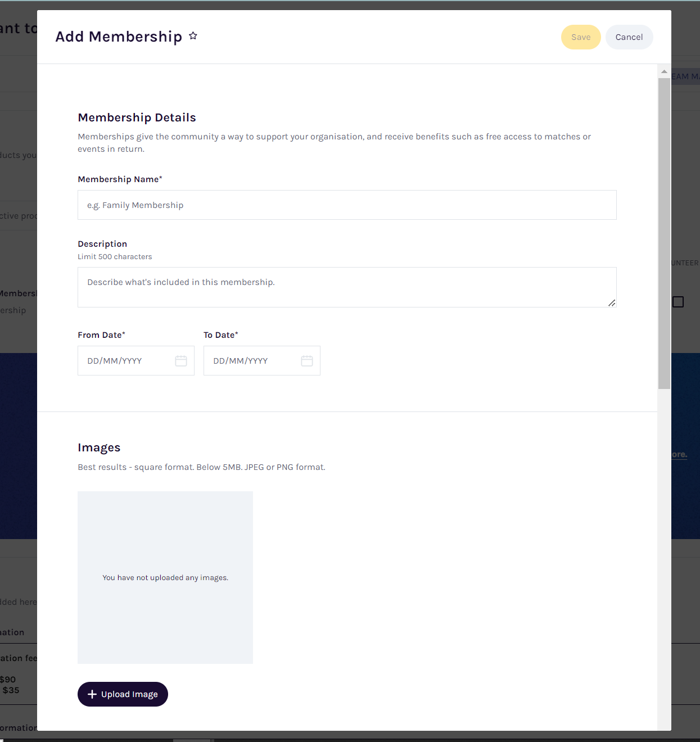Click the plus icon on Upload Image
The width and height of the screenshot is (700, 742).
pyautogui.click(x=92, y=694)
